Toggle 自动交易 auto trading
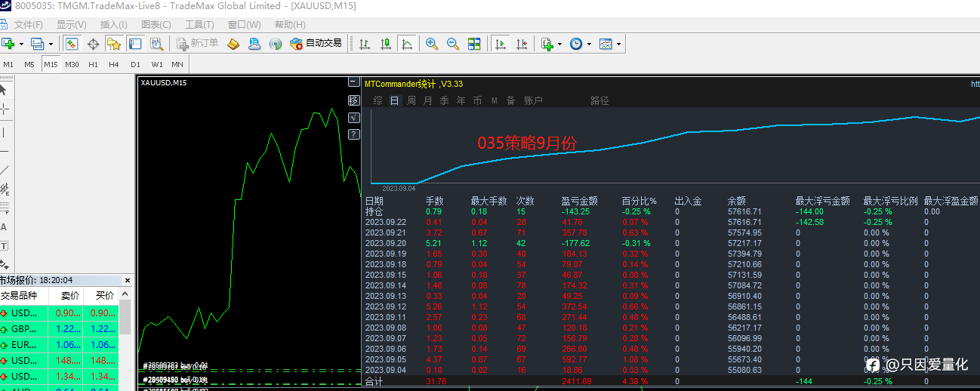Image resolution: width=980 pixels, height=391 pixels. [x=316, y=44]
